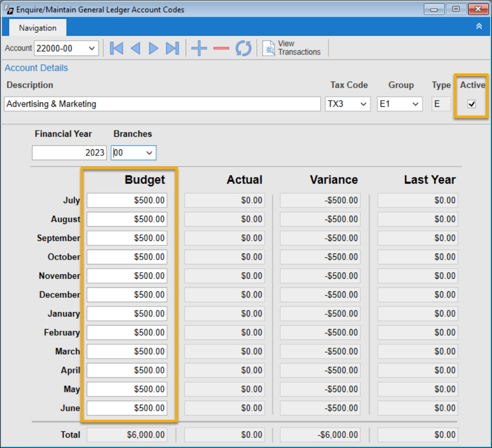Open the Account code dropdown

[x=92, y=49]
